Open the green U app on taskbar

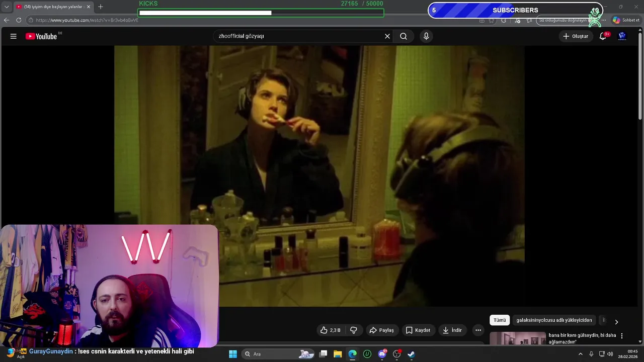(367, 354)
